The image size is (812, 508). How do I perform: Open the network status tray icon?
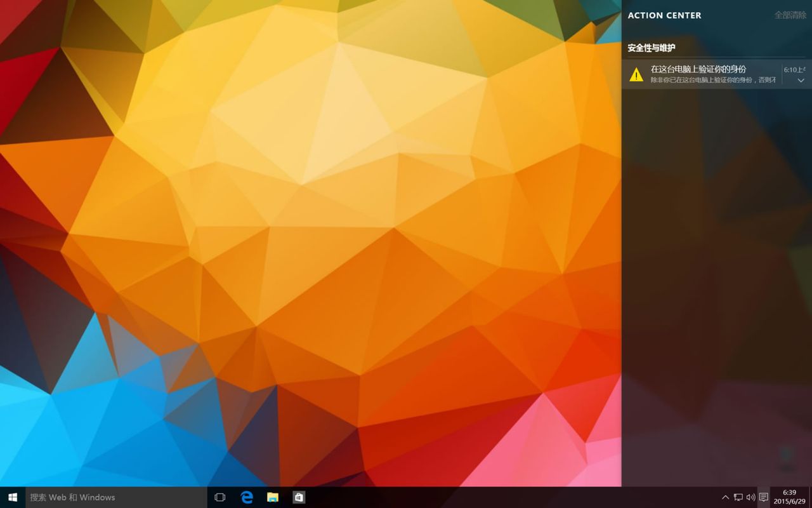tap(738, 497)
